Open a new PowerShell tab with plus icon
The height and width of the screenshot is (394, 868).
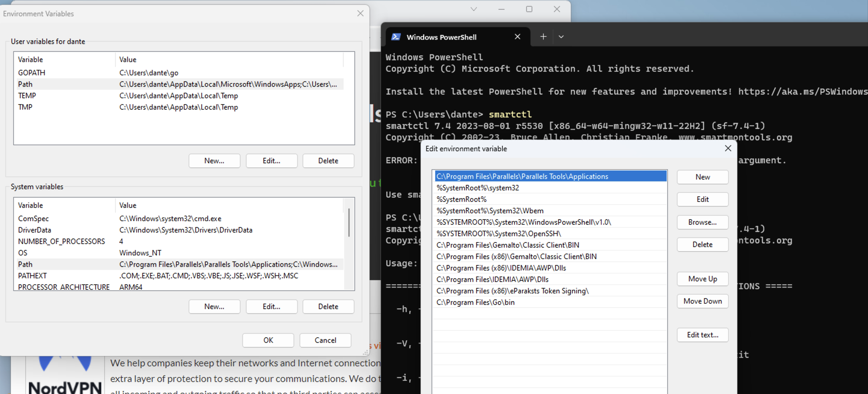point(543,37)
